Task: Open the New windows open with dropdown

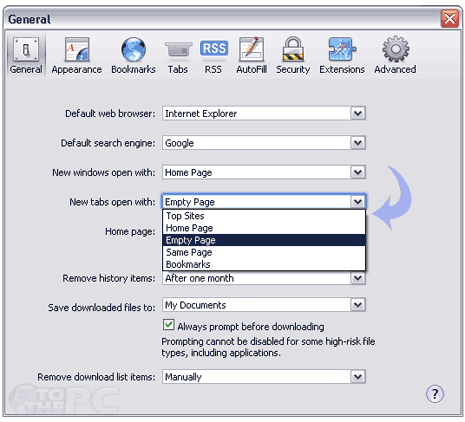Action: pyautogui.click(x=264, y=172)
